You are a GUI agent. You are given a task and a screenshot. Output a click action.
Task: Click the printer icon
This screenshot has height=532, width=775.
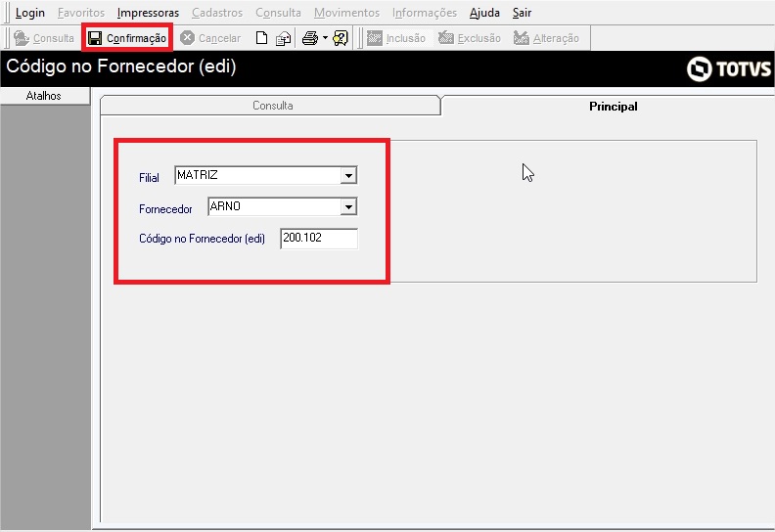click(x=310, y=38)
